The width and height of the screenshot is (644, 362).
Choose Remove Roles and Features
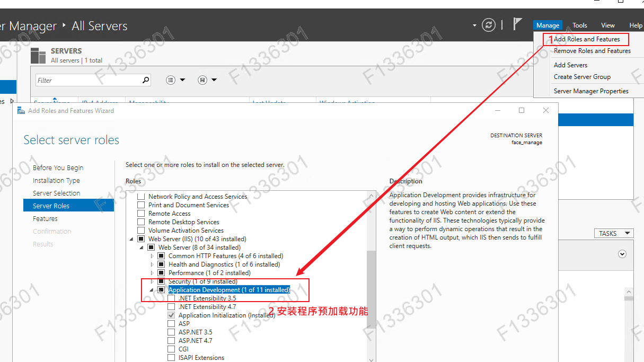592,51
